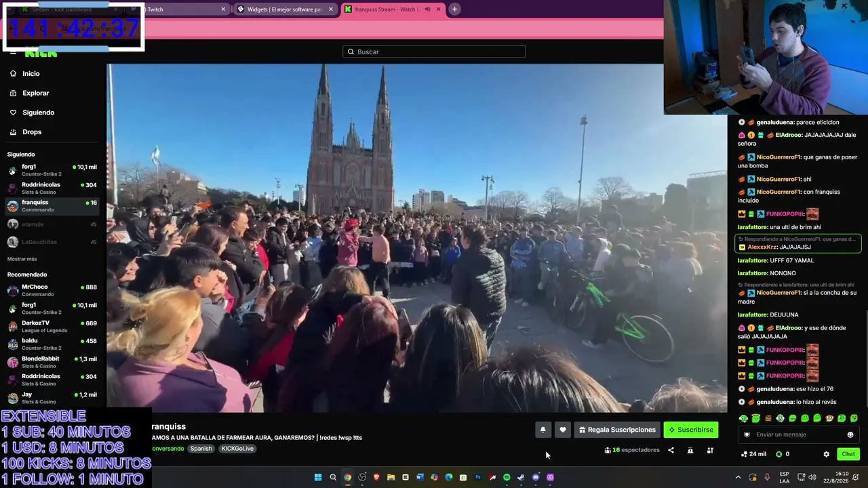Open OBS Studio from the taskbar
This screenshot has height=488, width=868.
(362, 477)
